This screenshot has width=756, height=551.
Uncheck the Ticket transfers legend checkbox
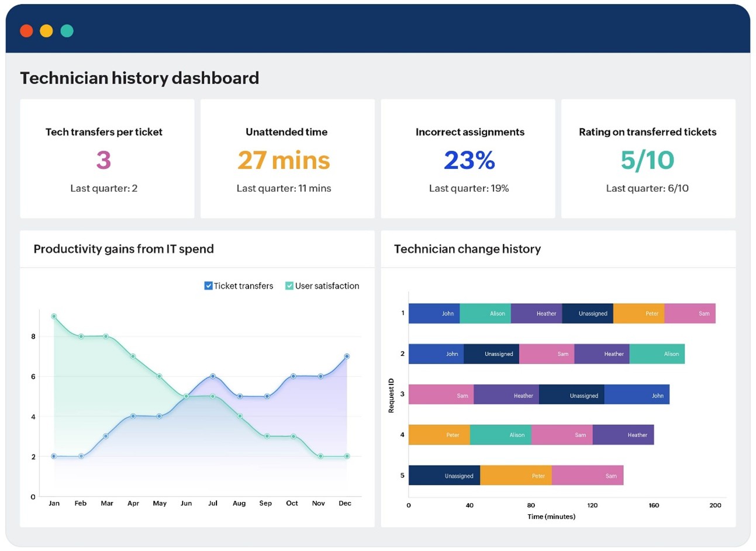point(208,286)
